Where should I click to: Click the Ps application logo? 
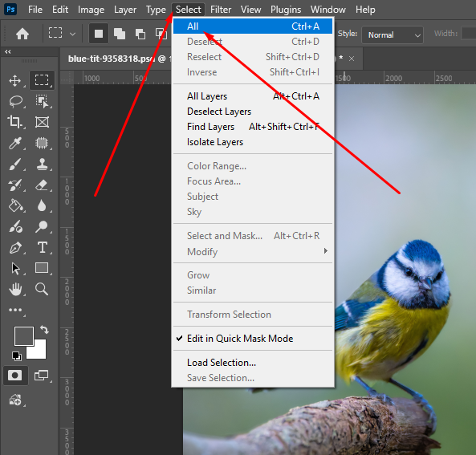[x=10, y=10]
